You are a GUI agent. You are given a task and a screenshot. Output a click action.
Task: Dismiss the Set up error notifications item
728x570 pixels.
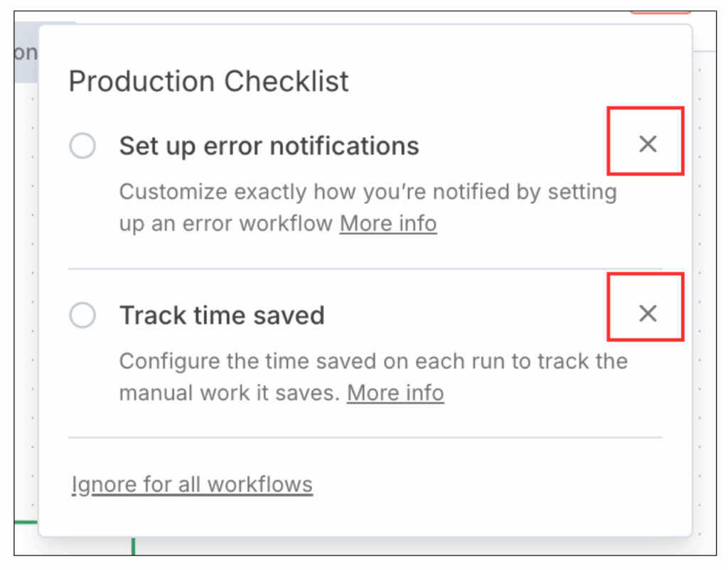point(647,144)
